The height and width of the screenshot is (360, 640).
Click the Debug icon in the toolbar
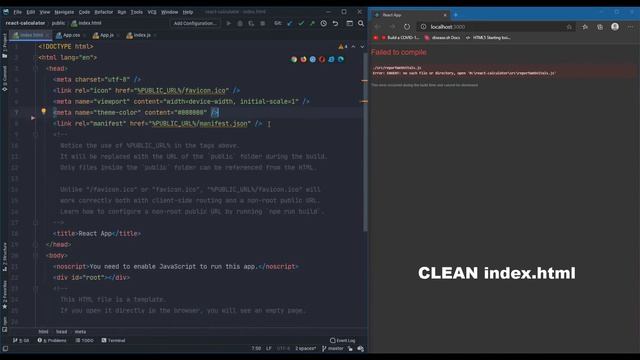click(240, 23)
